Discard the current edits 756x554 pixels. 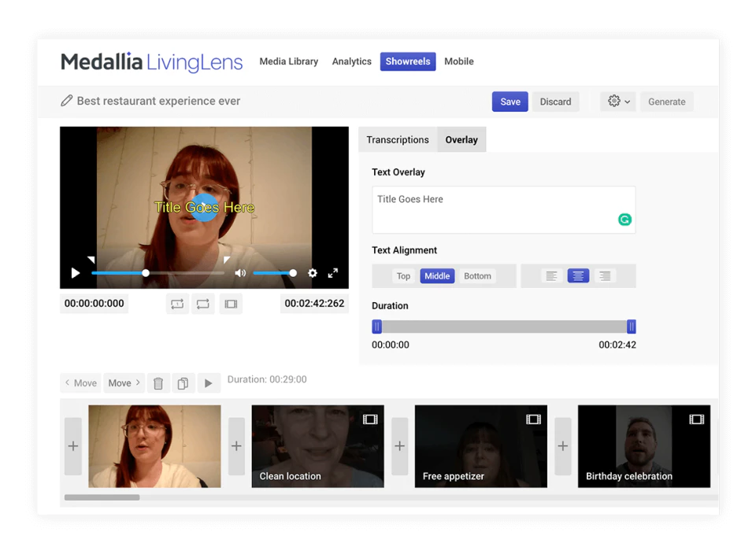(555, 102)
